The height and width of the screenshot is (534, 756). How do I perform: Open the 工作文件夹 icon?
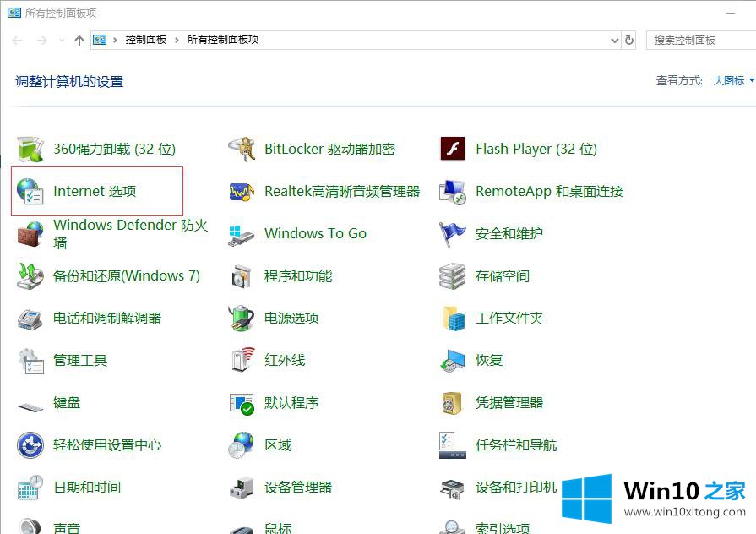454,318
